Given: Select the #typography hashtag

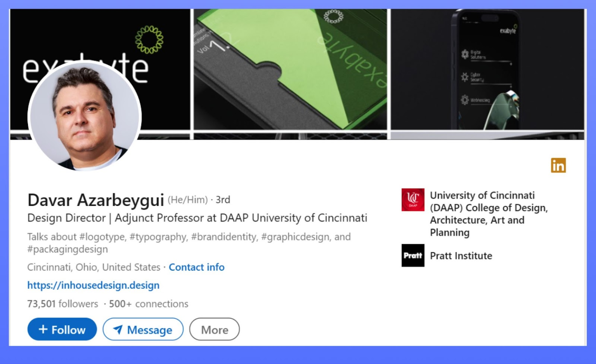Looking at the screenshot, I should click(158, 236).
